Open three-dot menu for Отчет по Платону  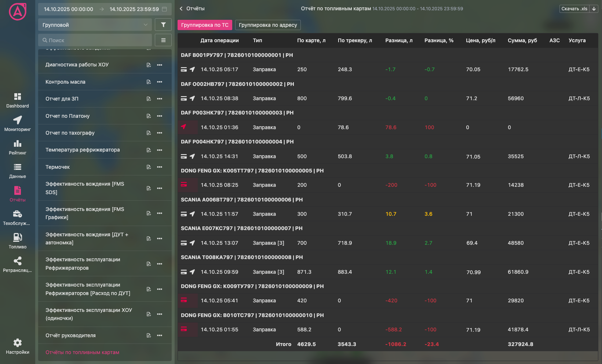pyautogui.click(x=160, y=116)
